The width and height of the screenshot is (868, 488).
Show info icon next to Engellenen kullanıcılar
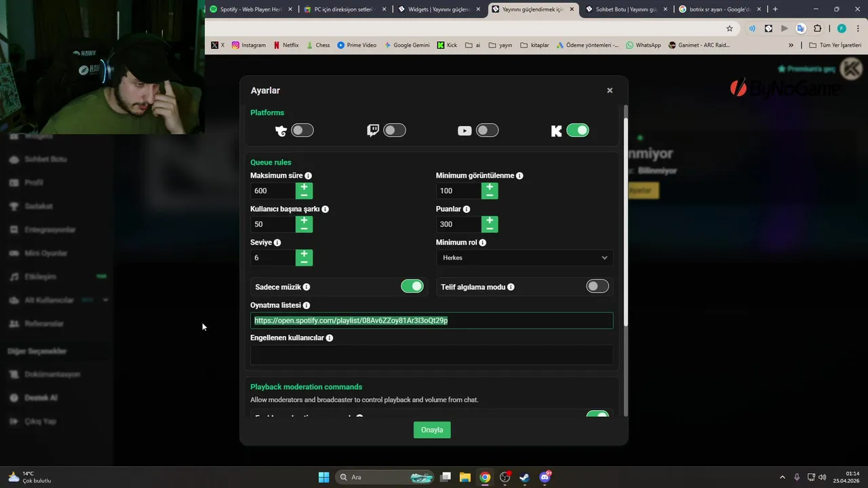coord(330,338)
